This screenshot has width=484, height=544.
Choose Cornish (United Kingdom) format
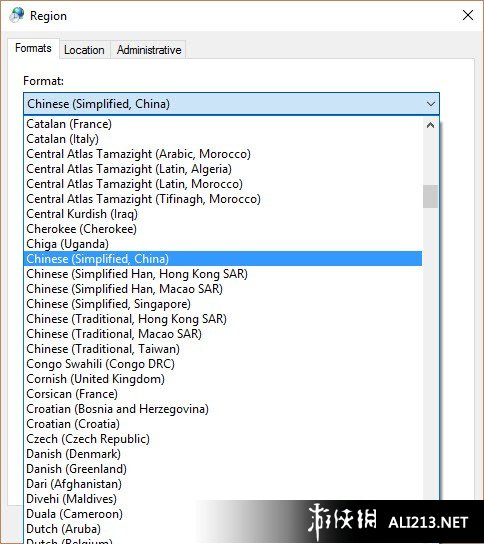[x=224, y=379]
